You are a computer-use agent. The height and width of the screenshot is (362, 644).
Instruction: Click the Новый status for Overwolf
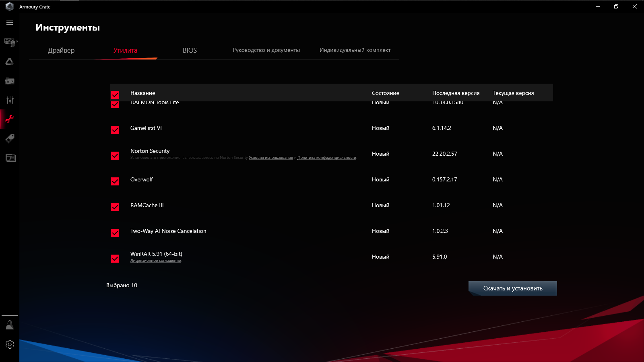381,179
